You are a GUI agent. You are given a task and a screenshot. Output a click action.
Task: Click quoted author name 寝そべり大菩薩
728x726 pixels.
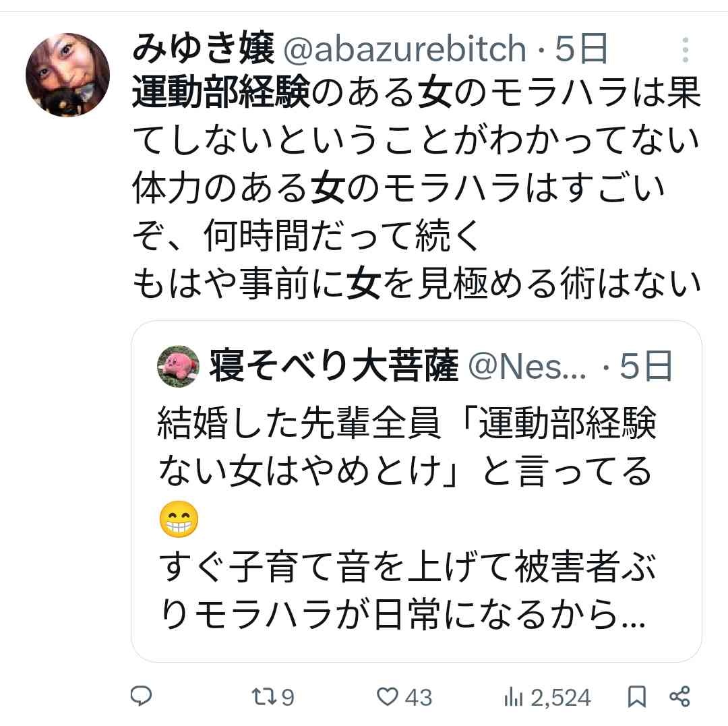[334, 367]
